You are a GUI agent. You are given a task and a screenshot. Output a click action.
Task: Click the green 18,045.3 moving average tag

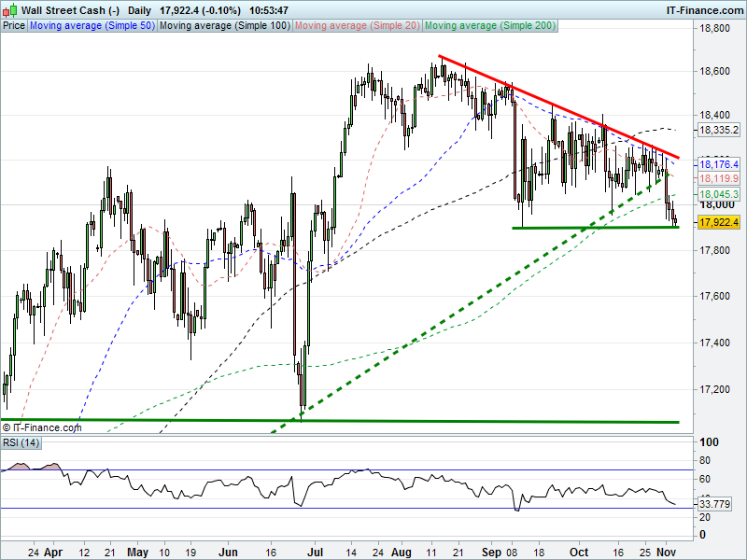click(x=718, y=194)
